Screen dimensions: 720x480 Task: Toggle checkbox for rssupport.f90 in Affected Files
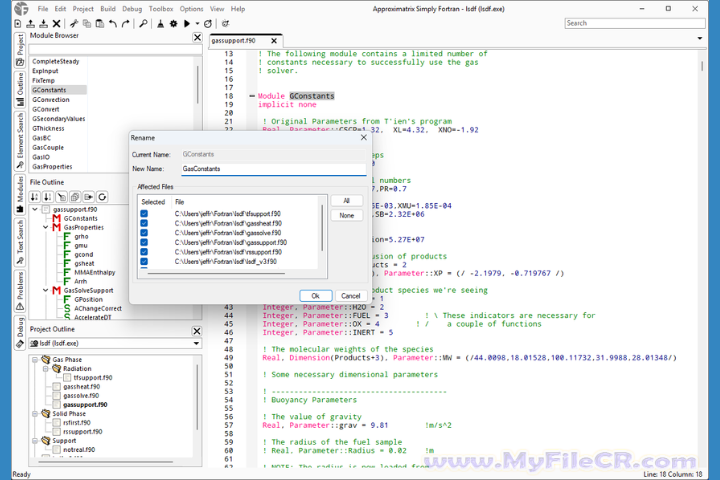tap(144, 252)
